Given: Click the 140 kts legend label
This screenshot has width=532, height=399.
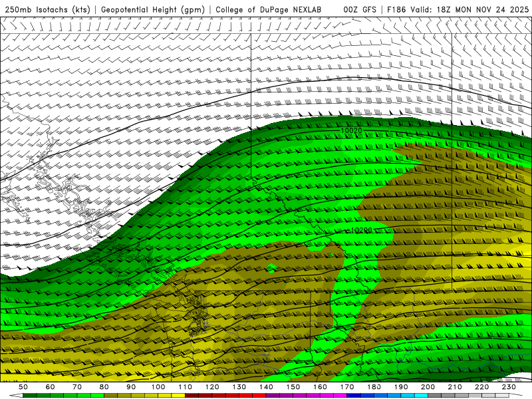Looking at the screenshot, I should point(266,387).
